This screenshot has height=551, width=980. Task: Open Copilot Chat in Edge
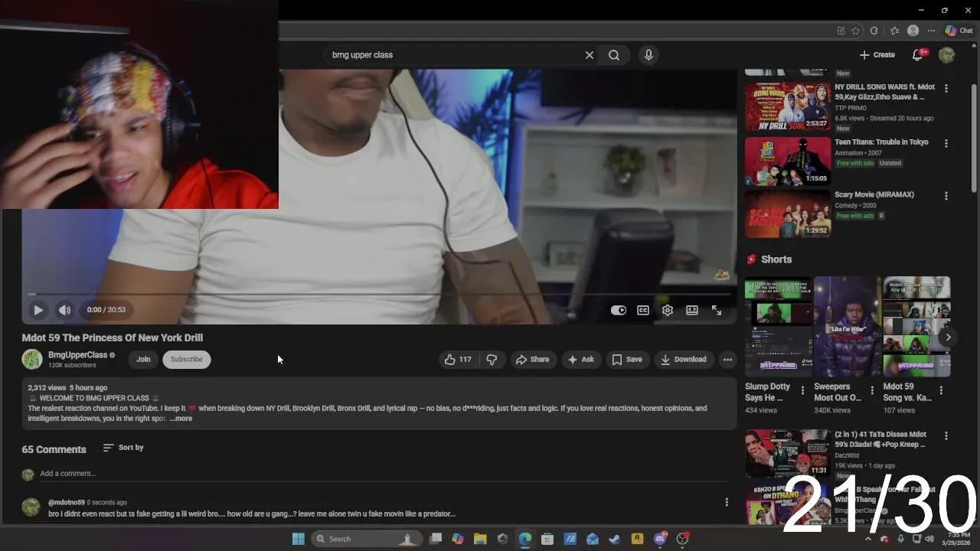(959, 31)
